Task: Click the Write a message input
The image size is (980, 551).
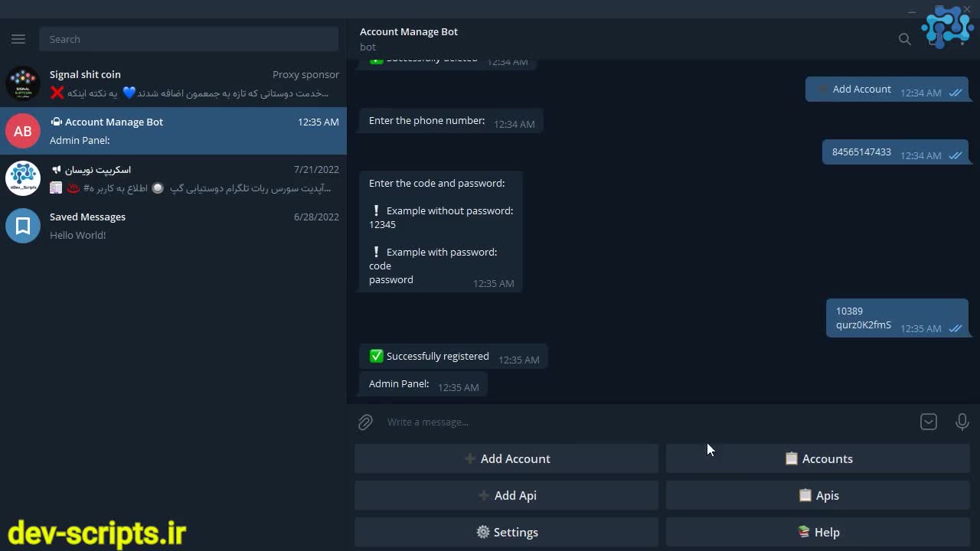Action: click(643, 422)
